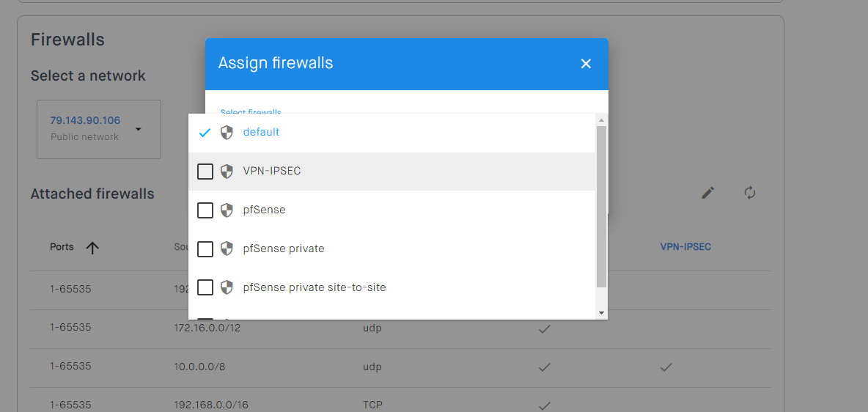868x412 pixels.
Task: Uncheck the default firewall checkmark
Action: click(x=205, y=133)
